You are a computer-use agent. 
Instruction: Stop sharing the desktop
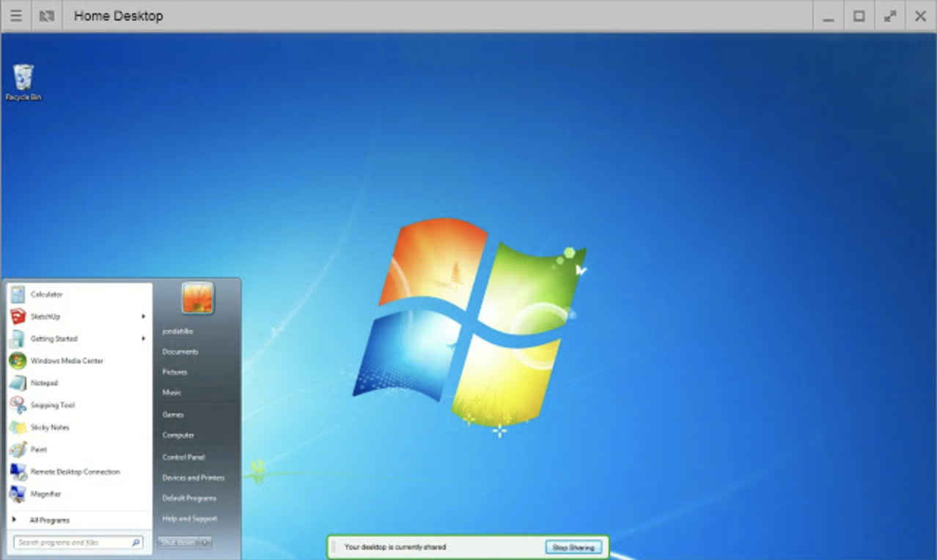[x=573, y=548]
